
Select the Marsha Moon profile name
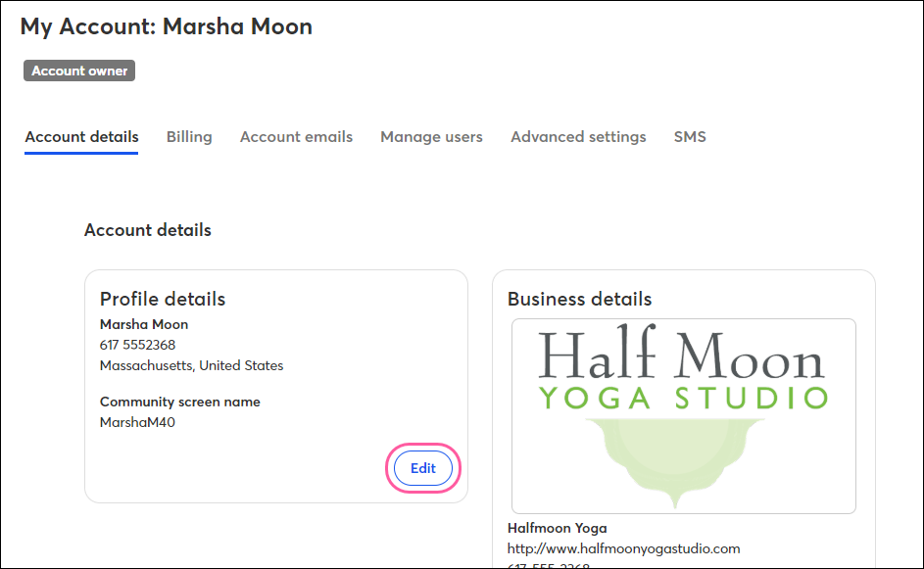click(x=144, y=324)
